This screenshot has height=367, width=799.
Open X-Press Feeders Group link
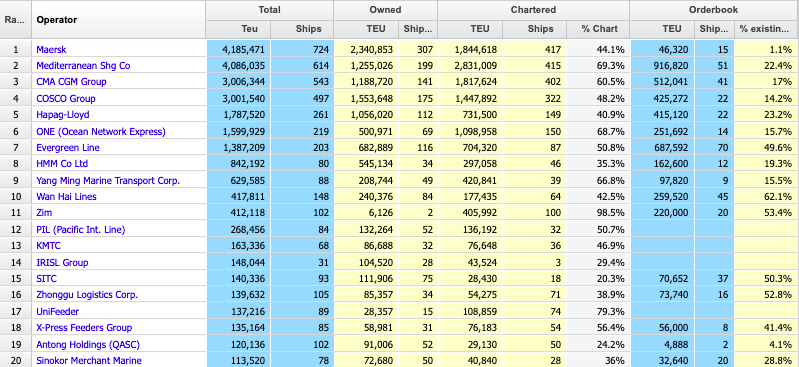click(x=84, y=328)
